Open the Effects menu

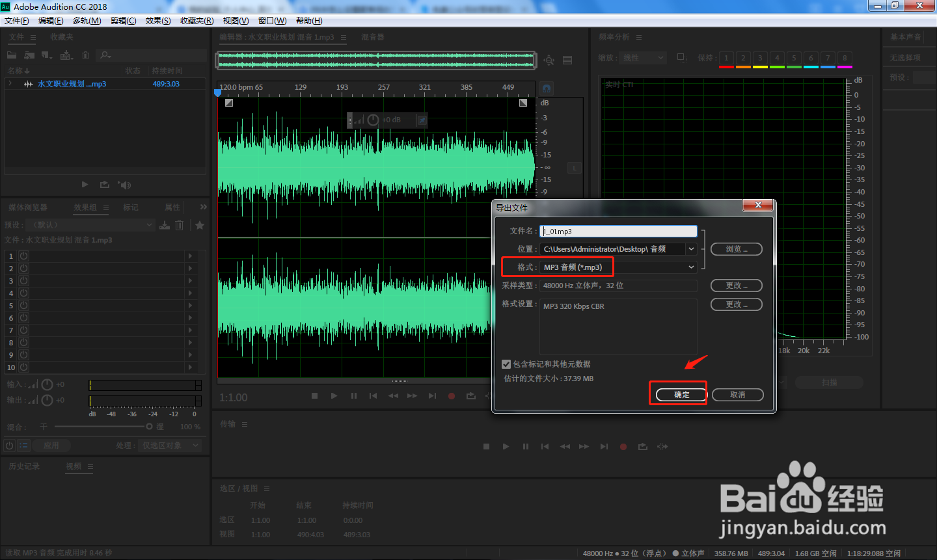[158, 21]
